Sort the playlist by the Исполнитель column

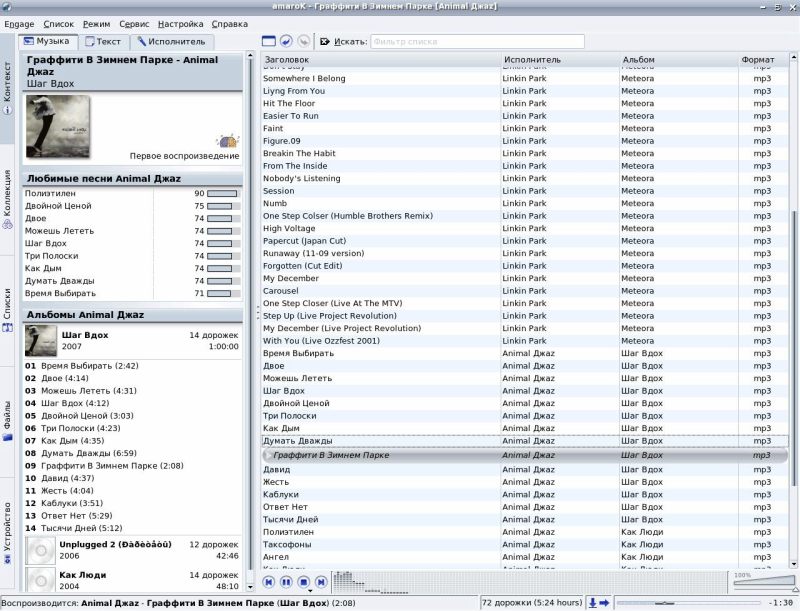coord(560,60)
